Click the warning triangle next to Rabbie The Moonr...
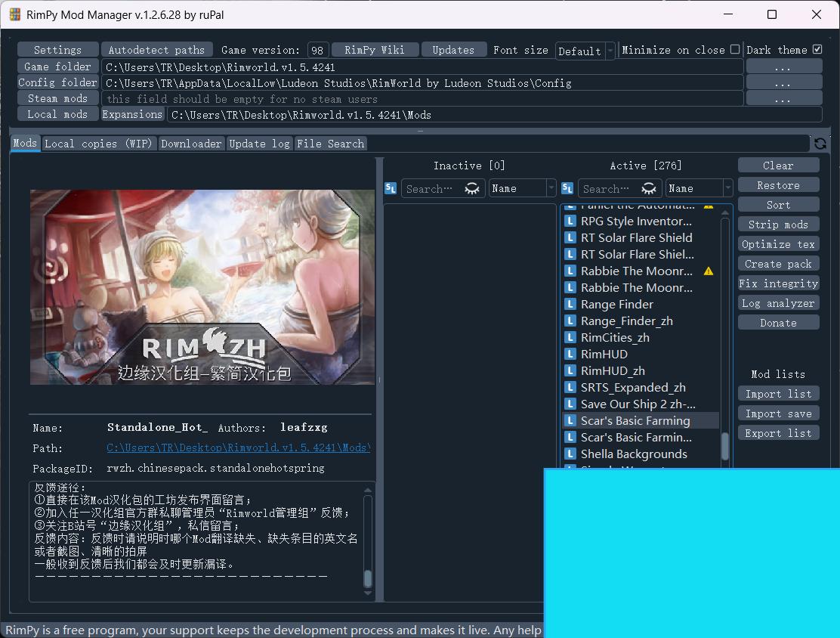Image resolution: width=840 pixels, height=638 pixels. 709,271
